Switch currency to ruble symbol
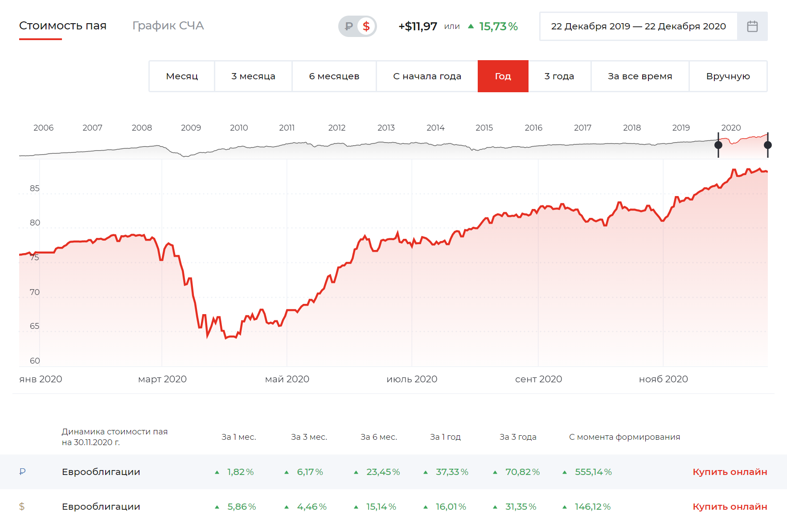 click(x=349, y=26)
